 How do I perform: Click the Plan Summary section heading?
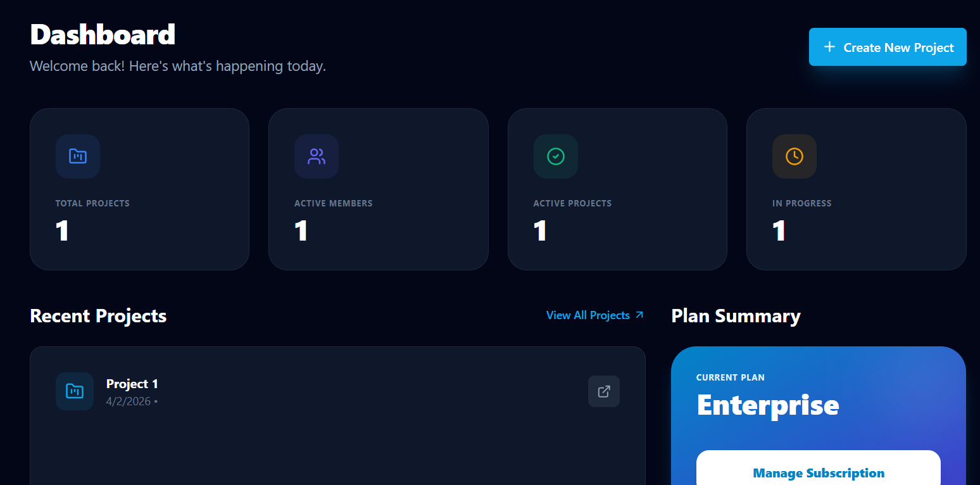click(736, 316)
